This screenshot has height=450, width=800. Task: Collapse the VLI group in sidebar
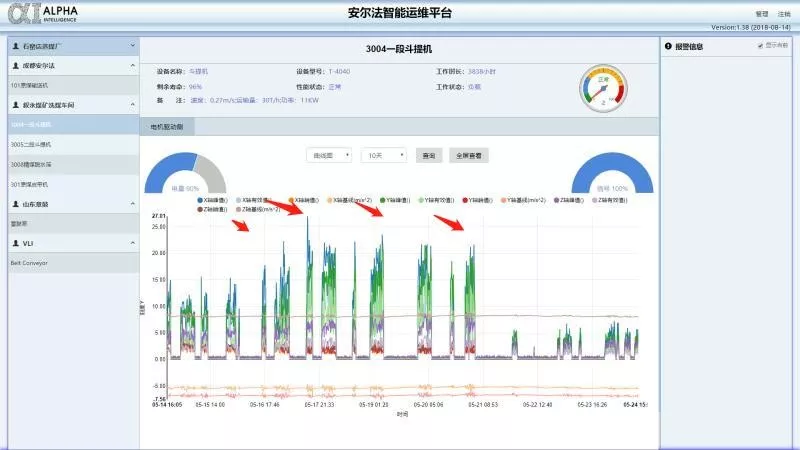point(132,243)
